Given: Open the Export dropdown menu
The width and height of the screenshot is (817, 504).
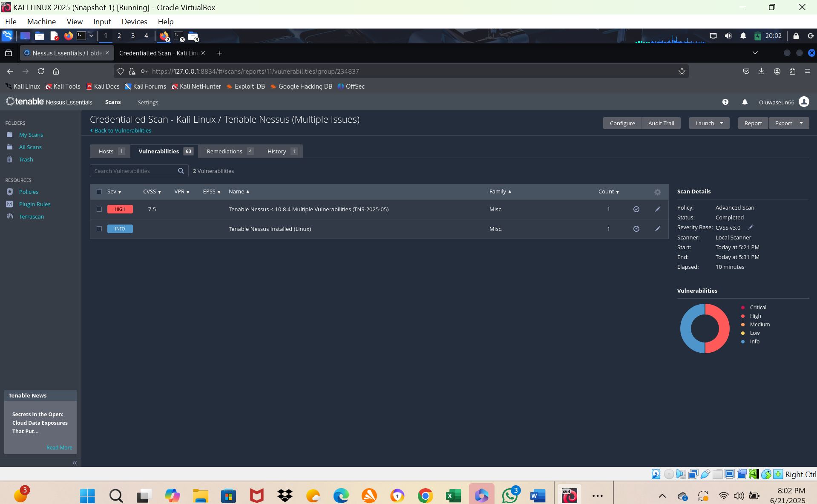Looking at the screenshot, I should point(789,123).
